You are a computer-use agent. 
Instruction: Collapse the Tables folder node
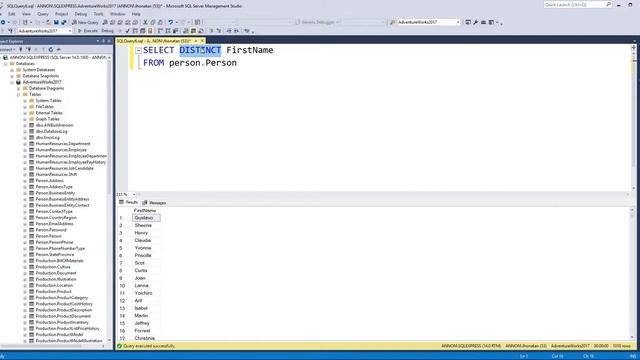(18, 94)
